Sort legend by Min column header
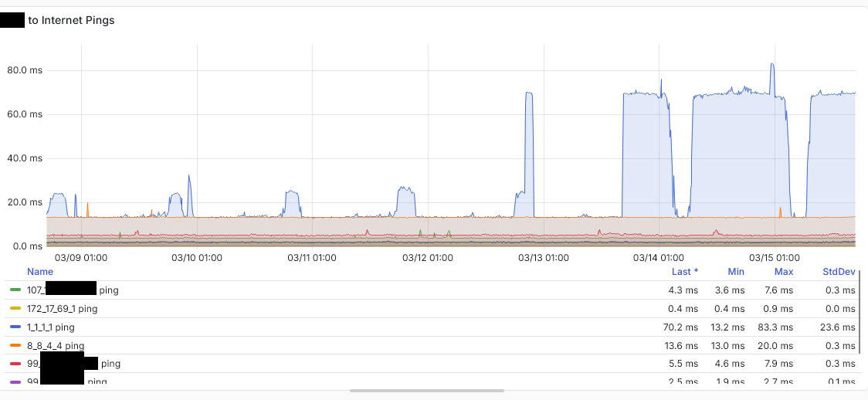The height and width of the screenshot is (400, 868). pos(736,272)
